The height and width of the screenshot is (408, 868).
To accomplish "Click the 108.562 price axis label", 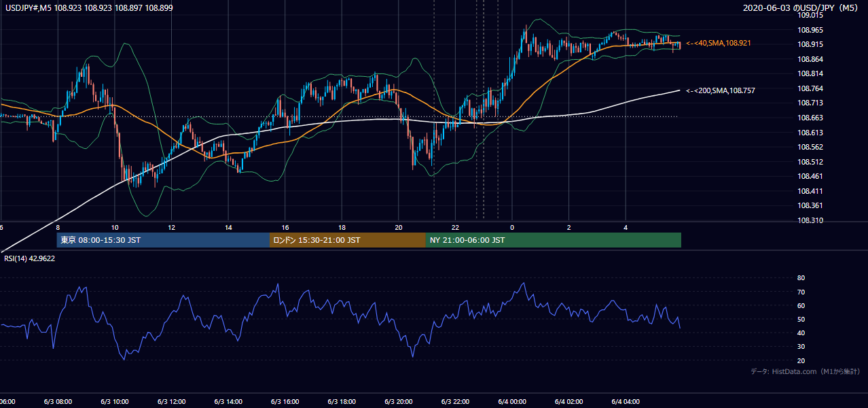I will click(810, 147).
